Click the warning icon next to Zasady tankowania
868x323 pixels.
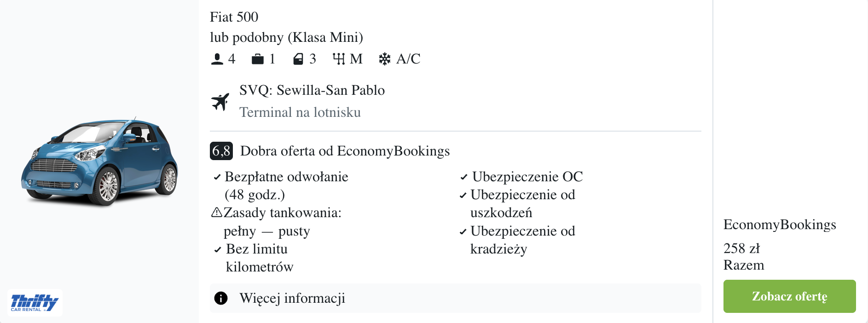(x=218, y=213)
